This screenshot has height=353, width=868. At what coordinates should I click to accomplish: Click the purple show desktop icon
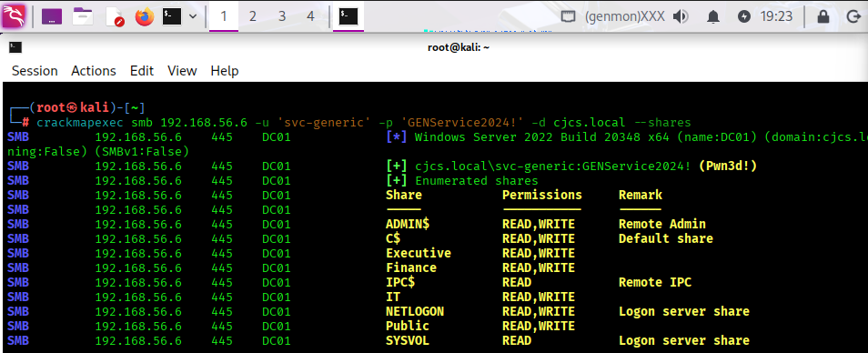52,16
